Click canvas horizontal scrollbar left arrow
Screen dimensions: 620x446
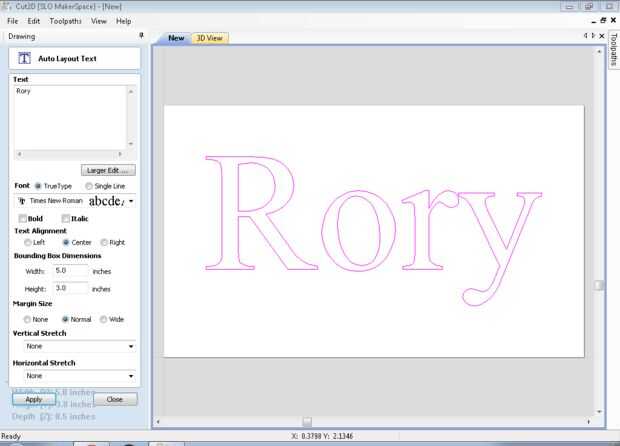[158, 422]
